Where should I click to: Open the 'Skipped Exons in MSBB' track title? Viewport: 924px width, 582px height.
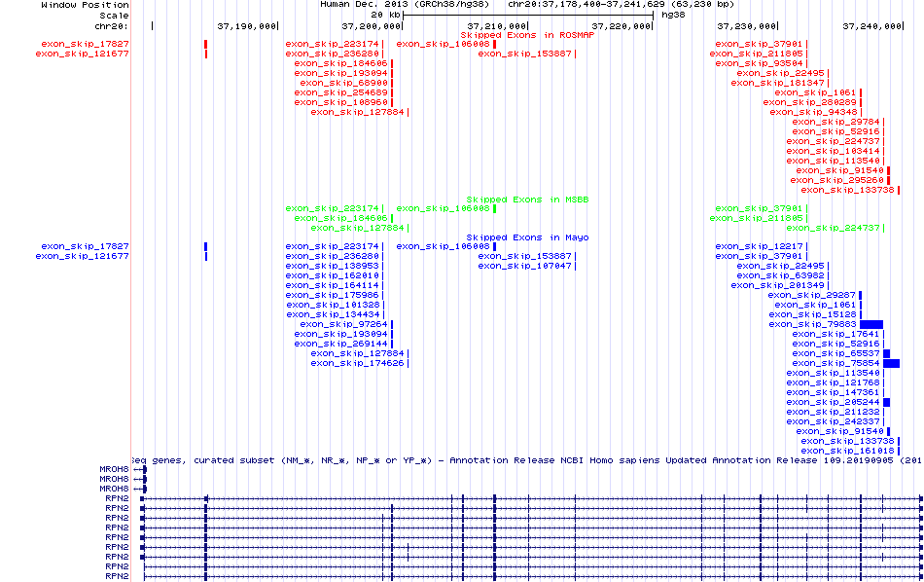527,199
